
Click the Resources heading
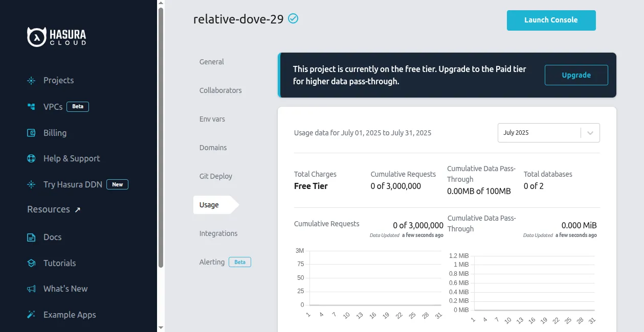[x=49, y=209]
